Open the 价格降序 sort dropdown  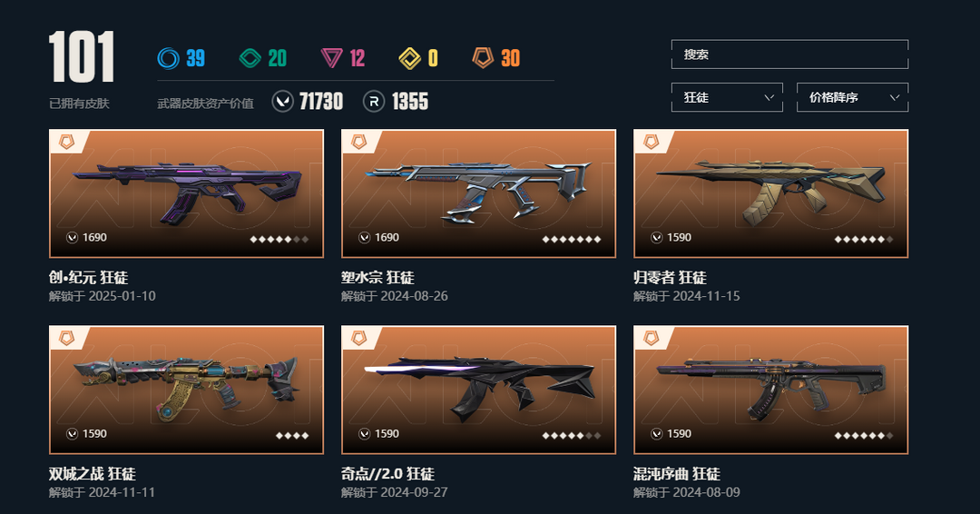[852, 97]
